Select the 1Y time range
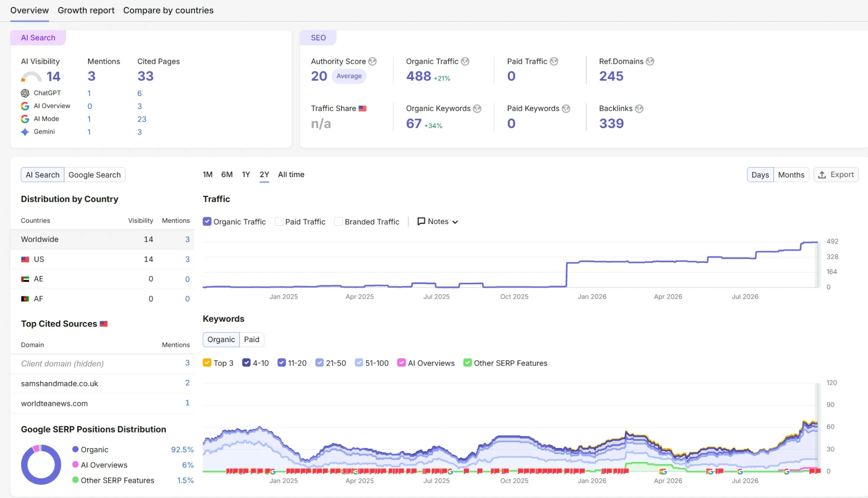 (246, 175)
